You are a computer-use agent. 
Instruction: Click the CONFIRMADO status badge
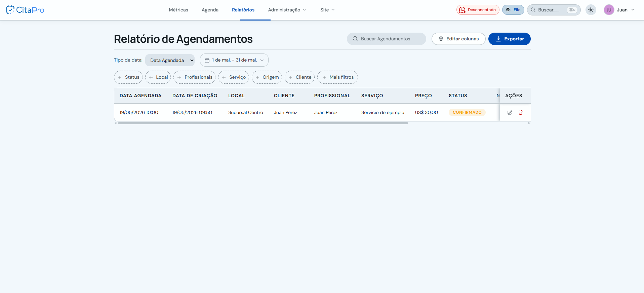(467, 112)
